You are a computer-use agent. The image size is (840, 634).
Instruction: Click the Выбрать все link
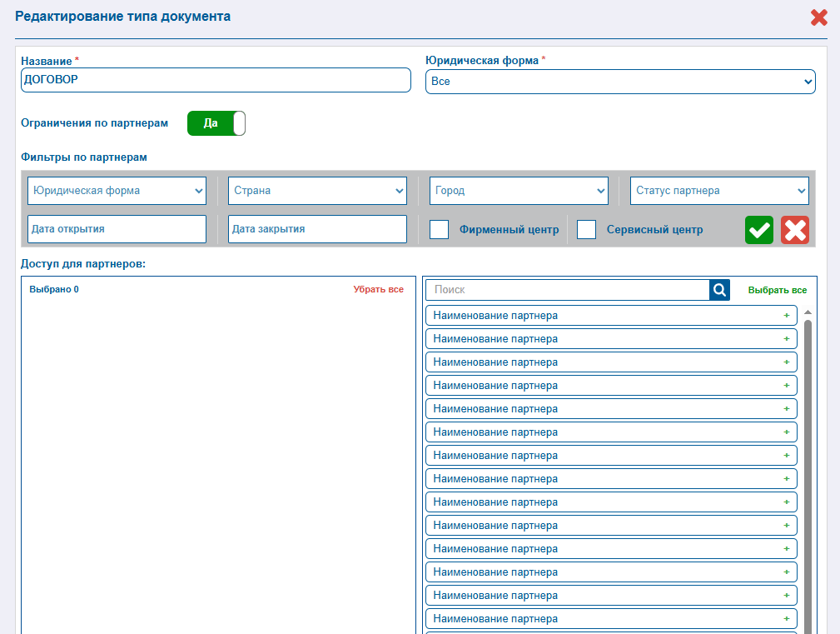coord(778,290)
